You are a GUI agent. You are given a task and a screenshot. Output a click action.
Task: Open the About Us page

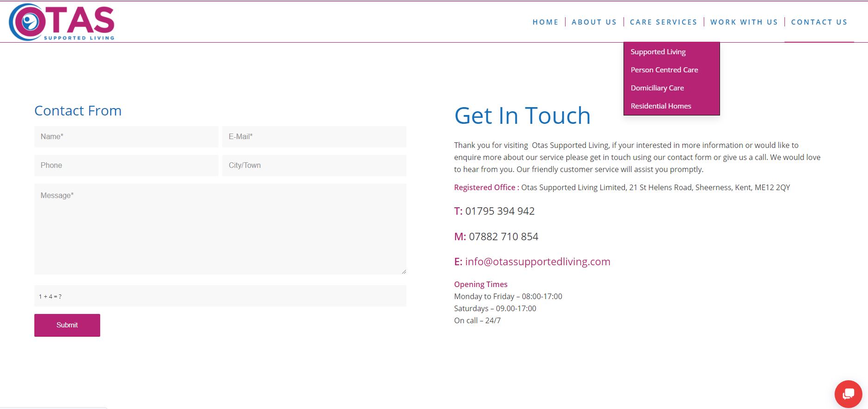click(x=594, y=22)
